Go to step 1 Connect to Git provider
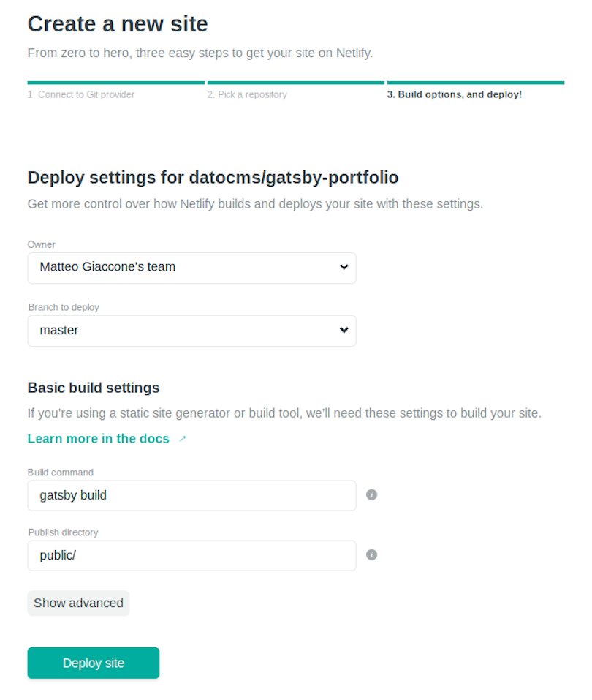This screenshot has height=700, width=592. pos(80,94)
